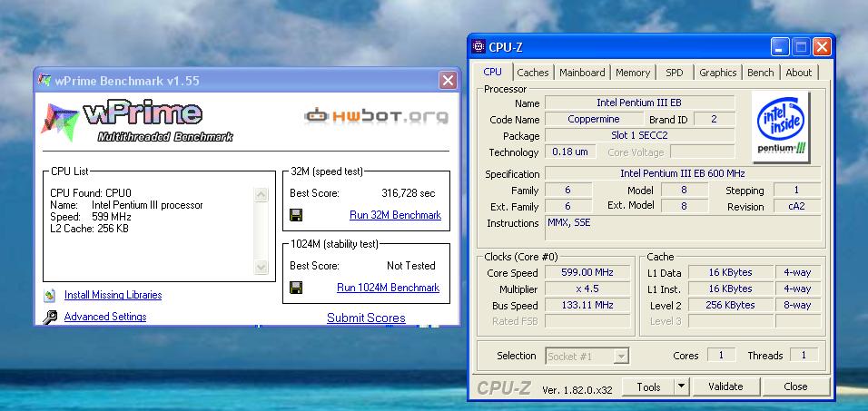The height and width of the screenshot is (411, 868).
Task: Click the Level 2 '8-way' value
Action: tap(797, 306)
